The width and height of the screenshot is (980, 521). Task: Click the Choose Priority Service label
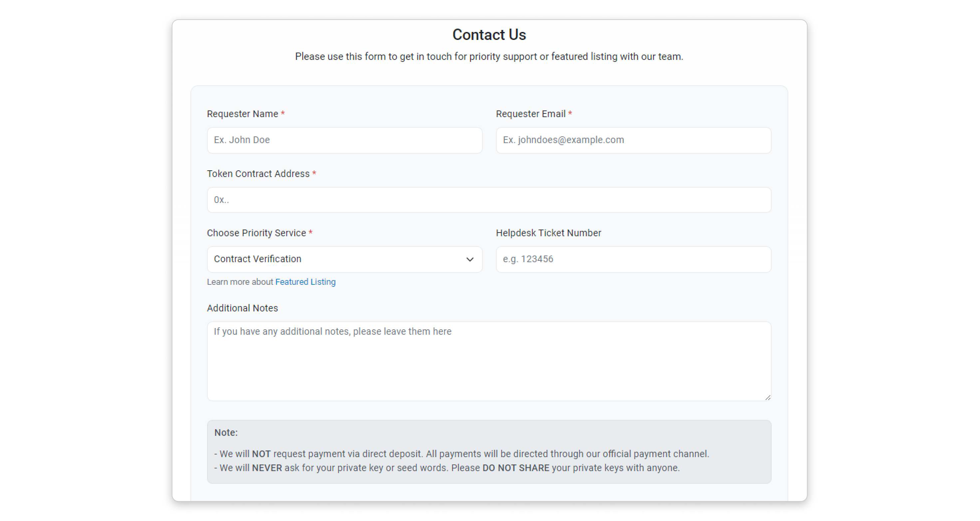click(x=256, y=233)
